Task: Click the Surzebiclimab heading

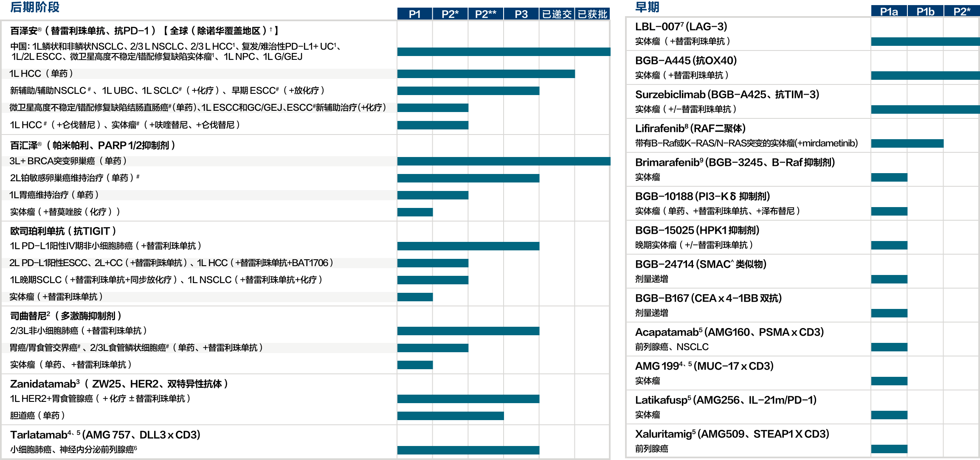Action: [x=727, y=95]
